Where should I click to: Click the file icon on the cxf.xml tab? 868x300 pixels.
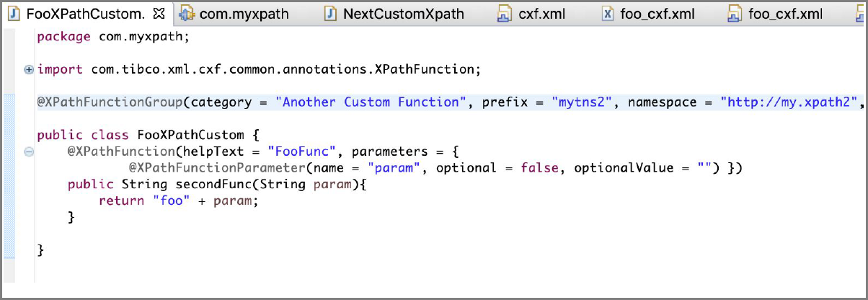click(x=505, y=14)
